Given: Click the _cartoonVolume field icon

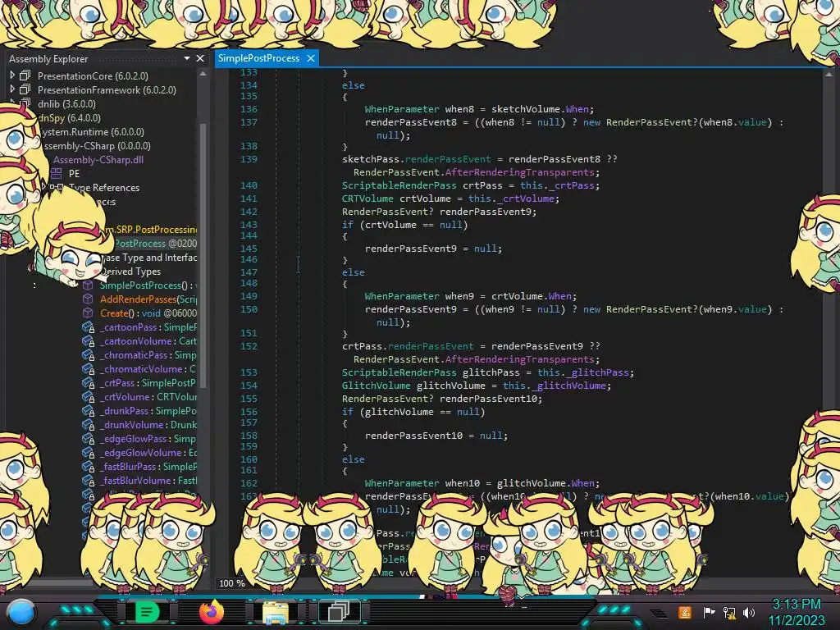Looking at the screenshot, I should coord(88,340).
